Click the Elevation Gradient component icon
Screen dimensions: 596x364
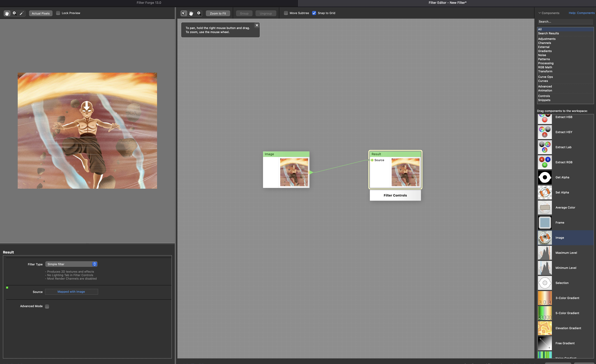545,328
